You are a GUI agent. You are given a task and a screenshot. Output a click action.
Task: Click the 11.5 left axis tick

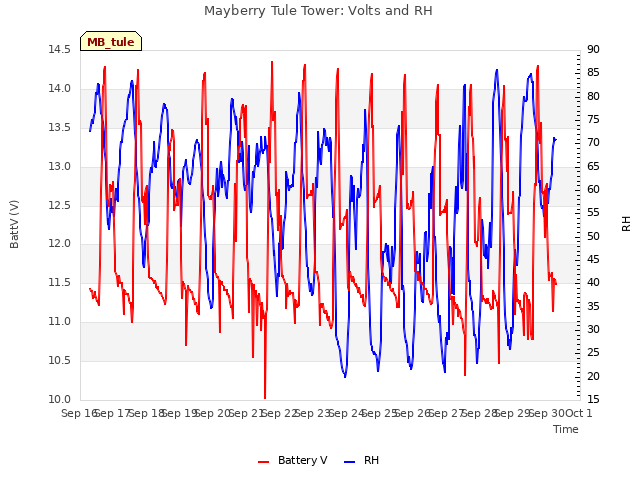(60, 282)
